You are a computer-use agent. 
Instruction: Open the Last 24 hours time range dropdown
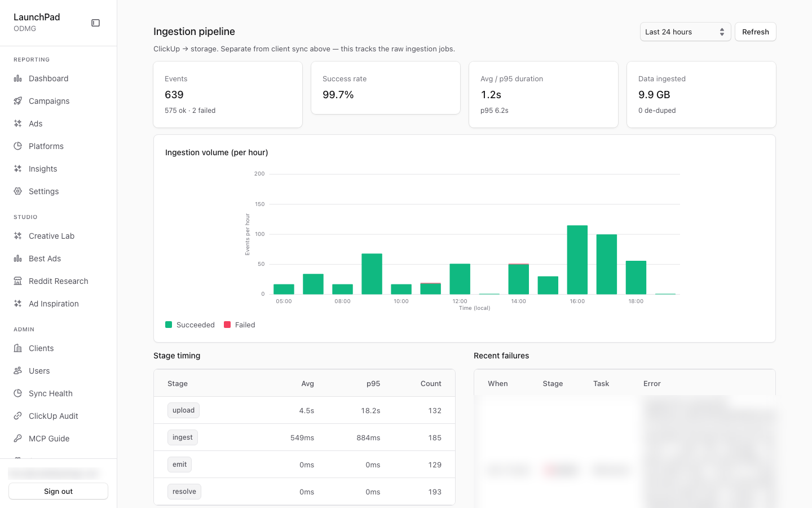pyautogui.click(x=685, y=32)
